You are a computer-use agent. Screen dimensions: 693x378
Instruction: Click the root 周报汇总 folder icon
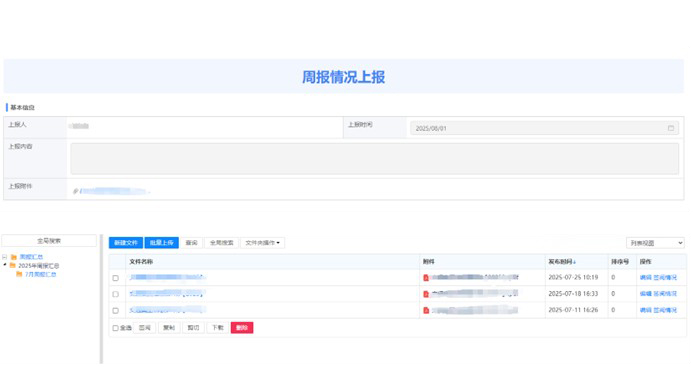(x=14, y=257)
